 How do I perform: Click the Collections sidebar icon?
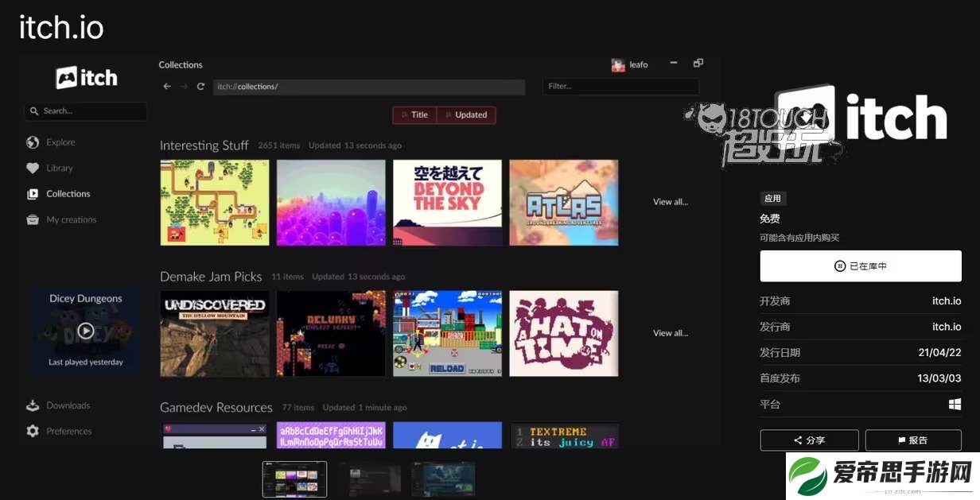click(33, 194)
